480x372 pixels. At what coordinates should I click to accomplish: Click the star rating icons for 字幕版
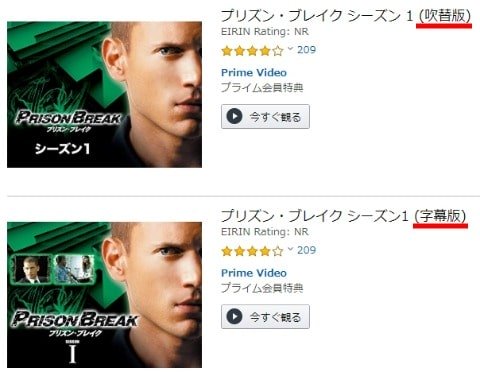(x=252, y=251)
